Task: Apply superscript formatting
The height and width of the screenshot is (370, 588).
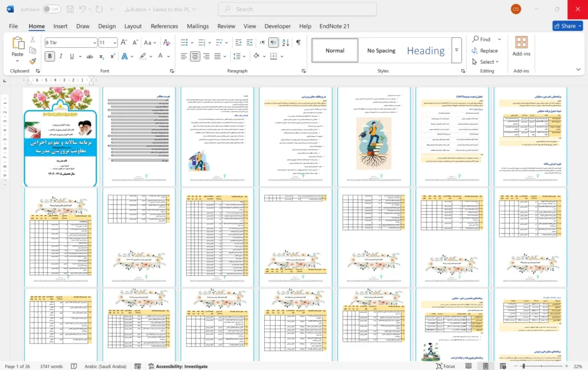Action: point(113,56)
